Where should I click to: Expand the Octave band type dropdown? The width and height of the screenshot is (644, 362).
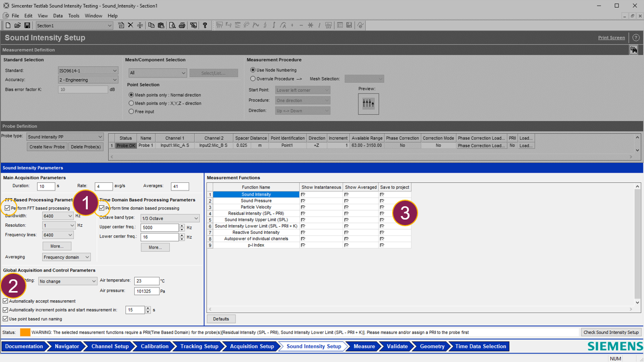170,219
